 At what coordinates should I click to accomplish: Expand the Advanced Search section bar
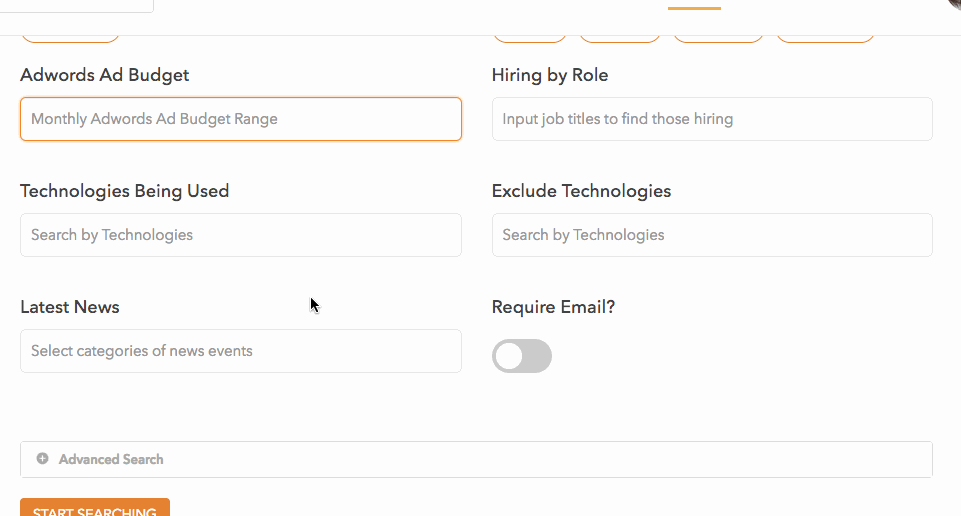point(476,459)
